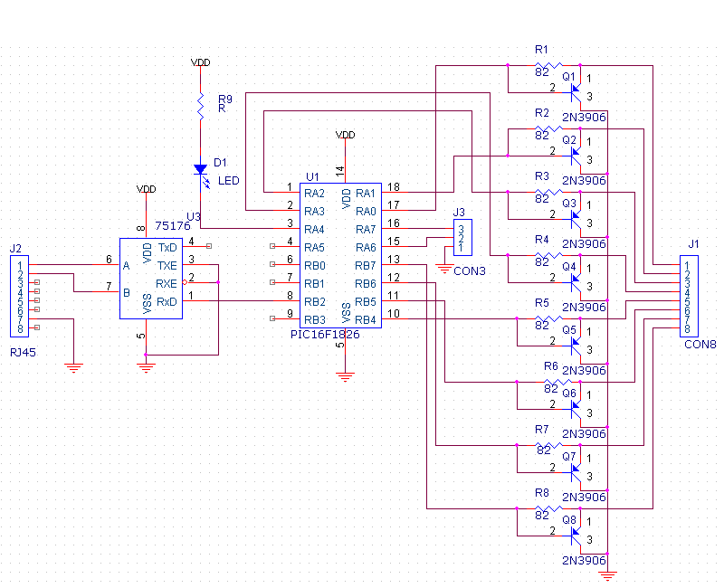The image size is (724, 588).
Task: Click the RA4 pin label on U1
Action: 314,230
